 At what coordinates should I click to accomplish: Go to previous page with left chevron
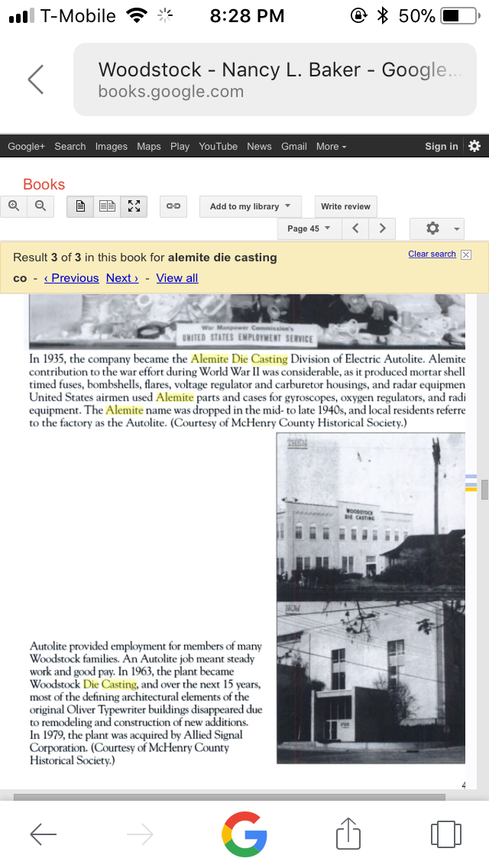coord(355,228)
